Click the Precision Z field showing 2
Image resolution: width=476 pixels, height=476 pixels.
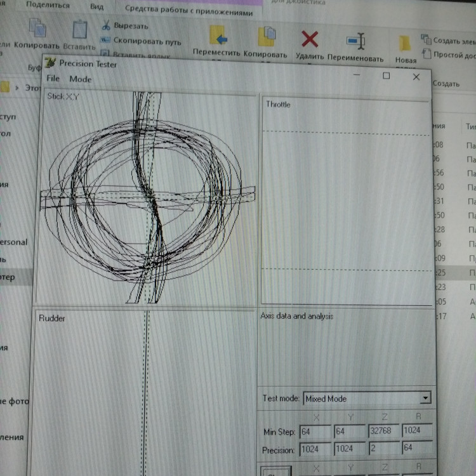(x=384, y=448)
